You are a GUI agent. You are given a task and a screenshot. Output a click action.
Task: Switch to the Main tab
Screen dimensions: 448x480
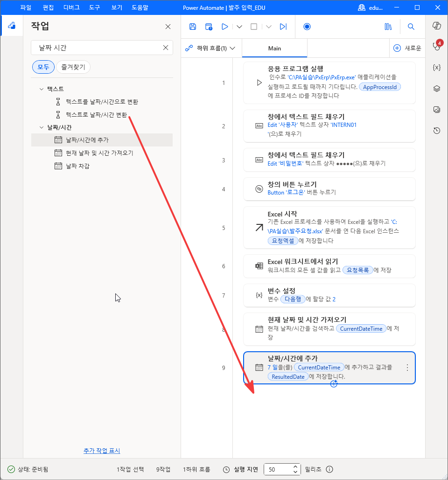tap(274, 48)
